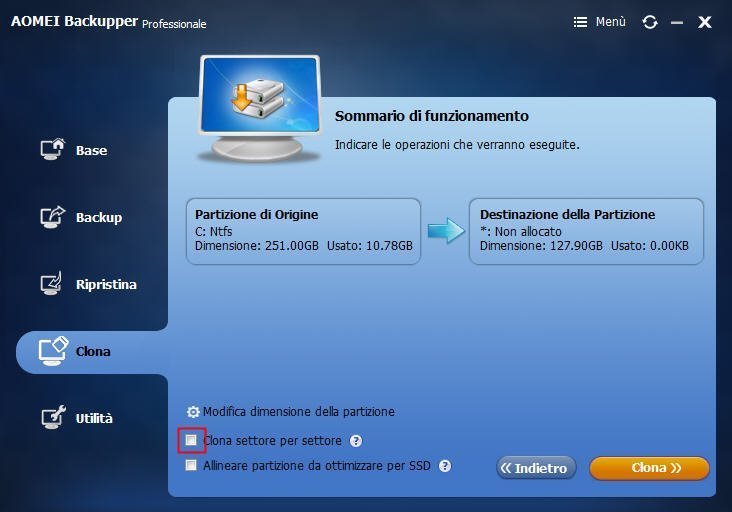Image resolution: width=732 pixels, height=512 pixels.
Task: Open the Base section icon
Action: pos(52,149)
